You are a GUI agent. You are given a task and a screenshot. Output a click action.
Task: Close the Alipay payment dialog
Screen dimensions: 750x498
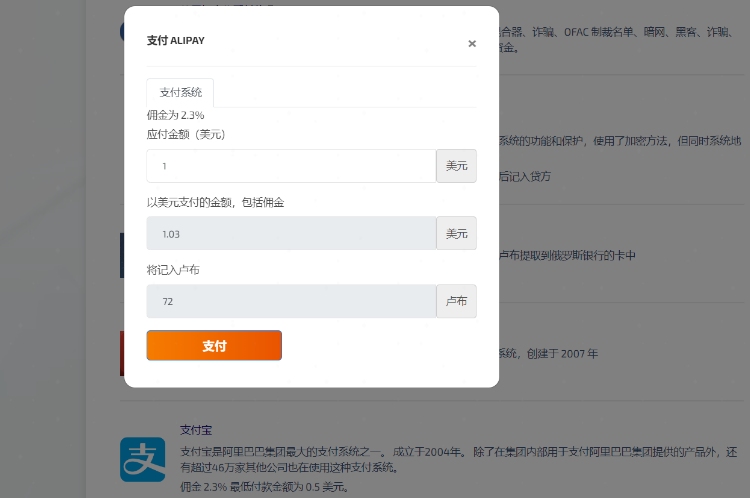472,44
